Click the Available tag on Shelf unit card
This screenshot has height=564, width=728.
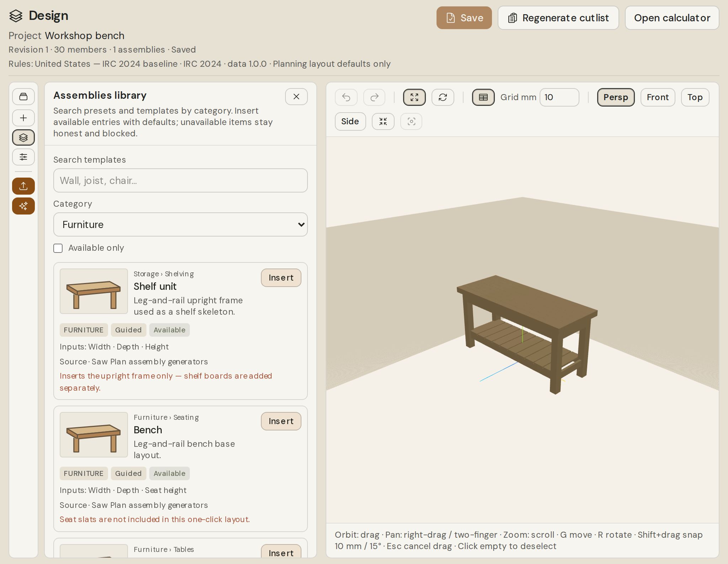pos(170,330)
